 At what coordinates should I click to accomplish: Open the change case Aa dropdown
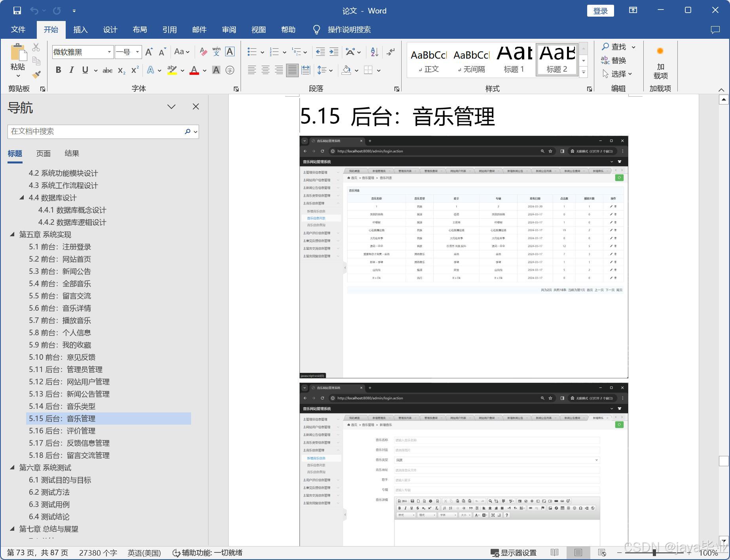tap(182, 52)
